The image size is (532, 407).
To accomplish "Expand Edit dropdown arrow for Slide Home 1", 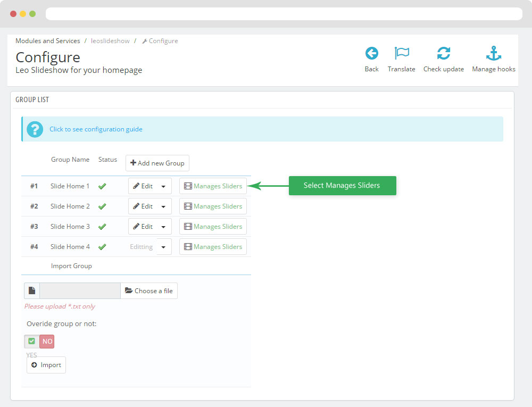I will [163, 186].
